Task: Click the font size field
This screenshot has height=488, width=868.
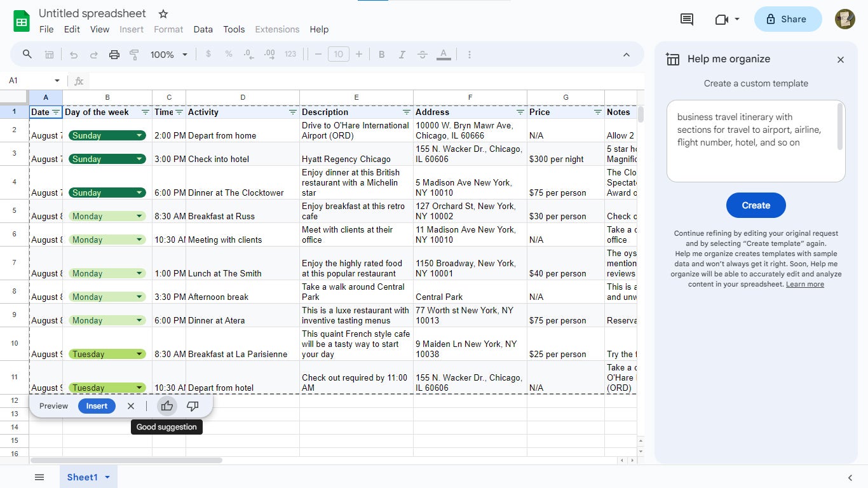Action: pos(339,55)
